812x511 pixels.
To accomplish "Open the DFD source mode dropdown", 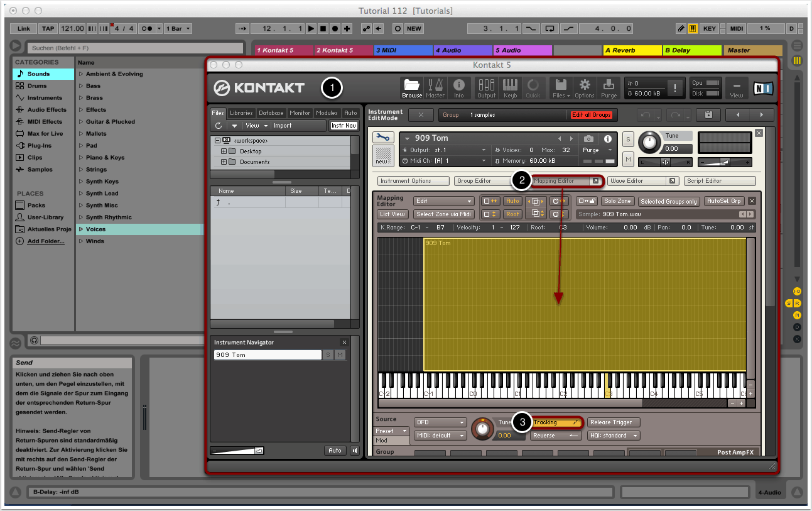I will point(440,422).
